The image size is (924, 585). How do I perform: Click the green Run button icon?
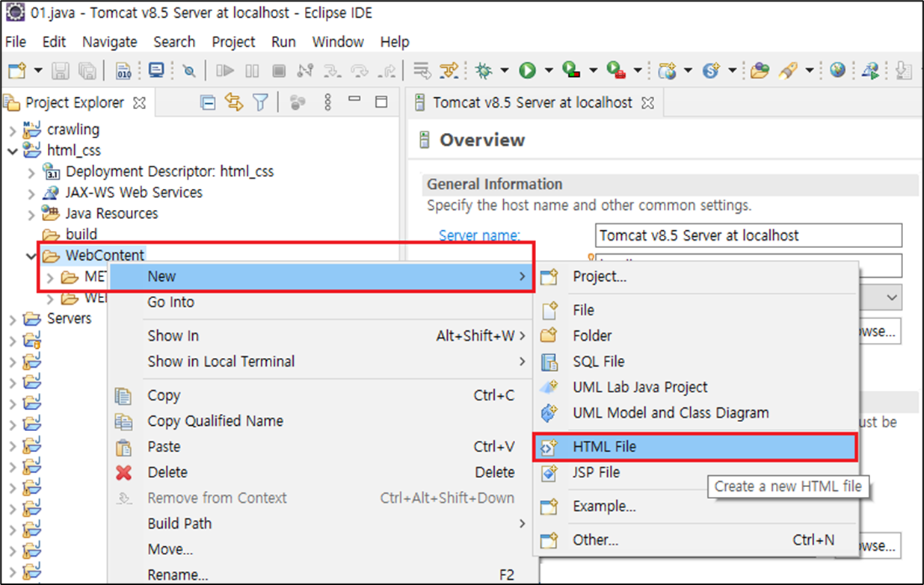(x=527, y=71)
